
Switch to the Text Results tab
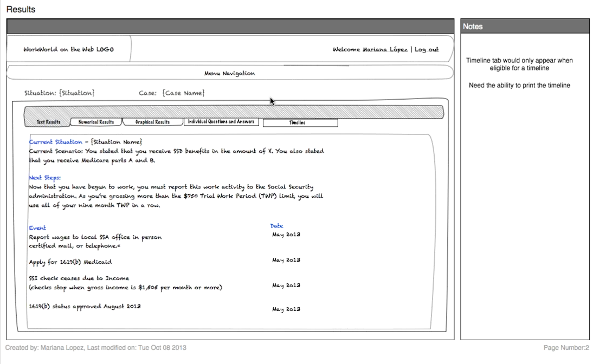pos(48,122)
